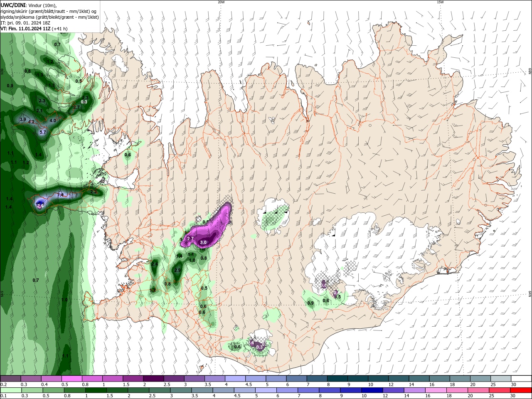Click the '2.1' rain value
This screenshot has width=532, height=399.
click(x=39, y=111)
